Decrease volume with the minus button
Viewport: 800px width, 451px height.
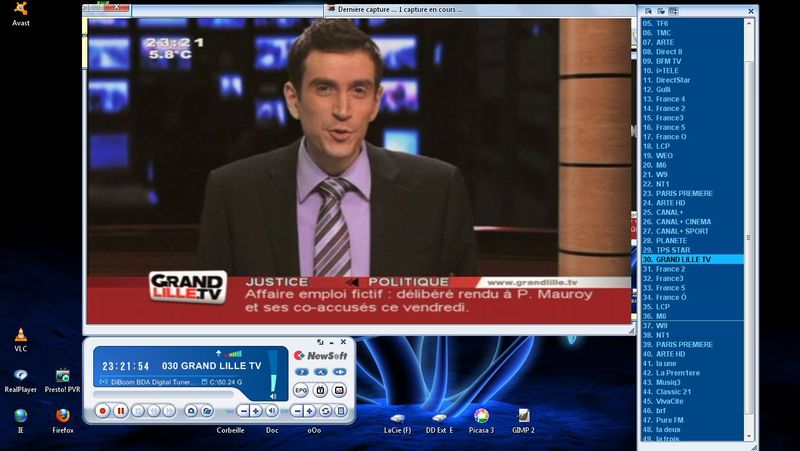[x=244, y=411]
